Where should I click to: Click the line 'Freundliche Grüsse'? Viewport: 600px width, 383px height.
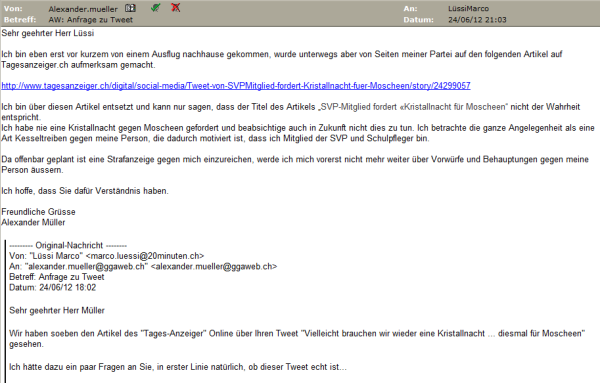point(38,212)
